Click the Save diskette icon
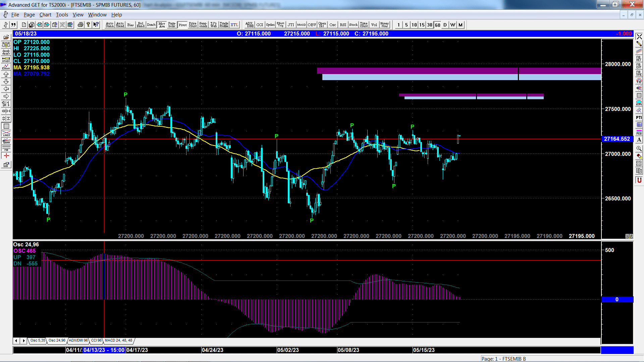 click(x=32, y=25)
